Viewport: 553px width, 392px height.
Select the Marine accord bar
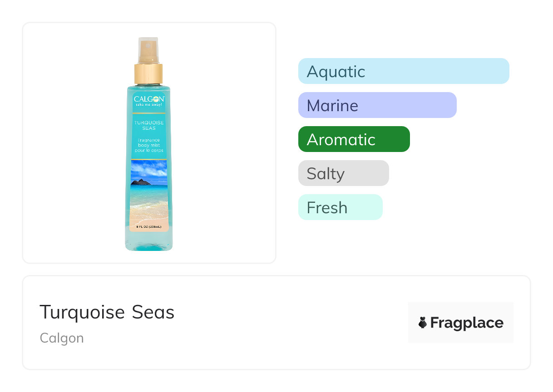(377, 105)
